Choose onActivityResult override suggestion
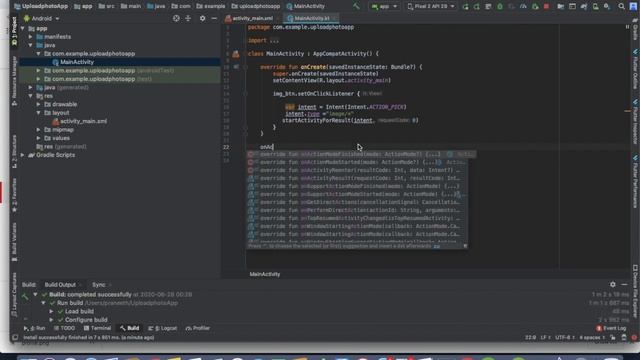 pos(357,178)
